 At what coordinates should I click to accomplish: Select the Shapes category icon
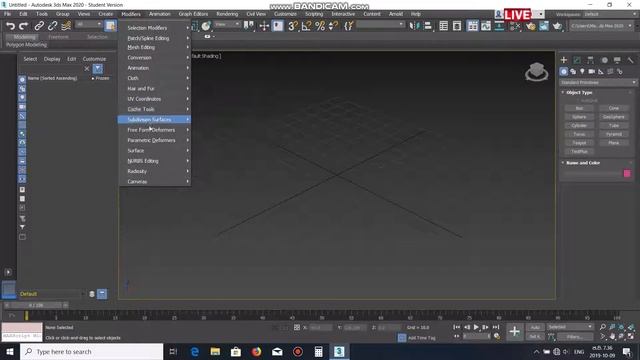573,71
